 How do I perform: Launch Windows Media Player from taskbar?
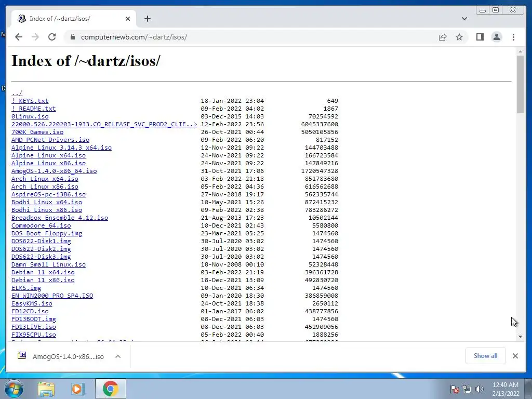[x=78, y=389]
